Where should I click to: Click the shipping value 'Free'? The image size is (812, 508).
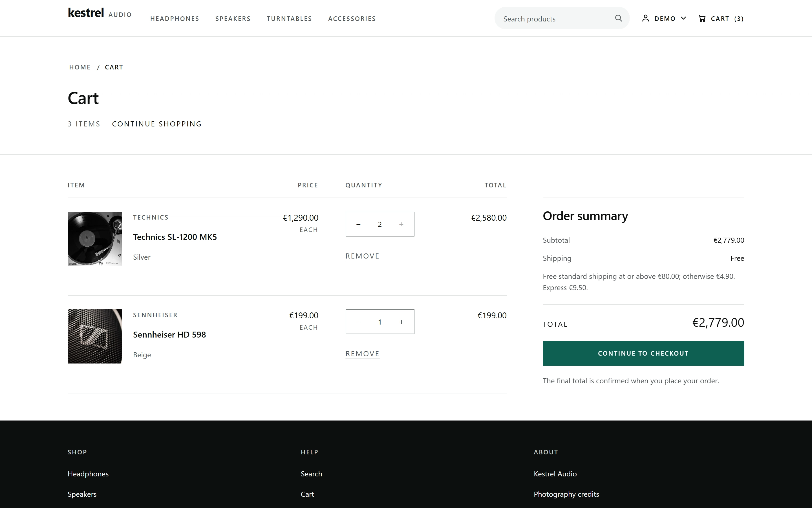pyautogui.click(x=737, y=258)
